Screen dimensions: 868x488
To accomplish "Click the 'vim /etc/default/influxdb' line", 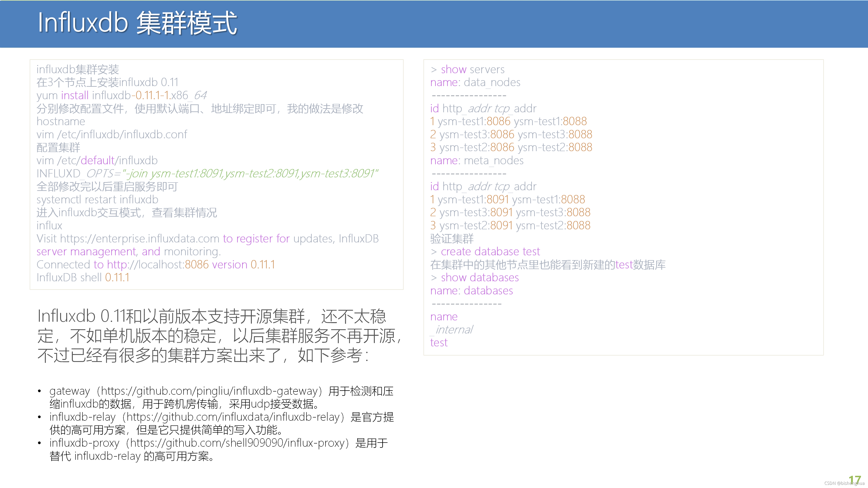I will tap(97, 160).
